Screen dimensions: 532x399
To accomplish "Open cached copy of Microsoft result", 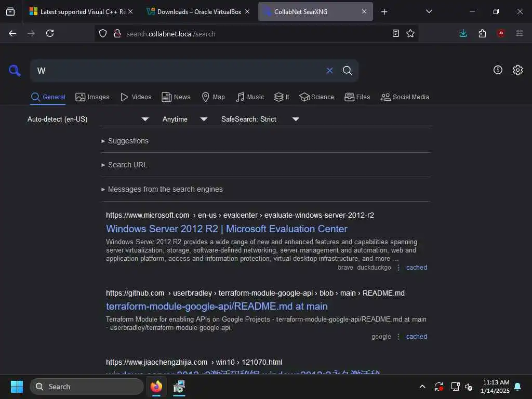I will (x=417, y=268).
